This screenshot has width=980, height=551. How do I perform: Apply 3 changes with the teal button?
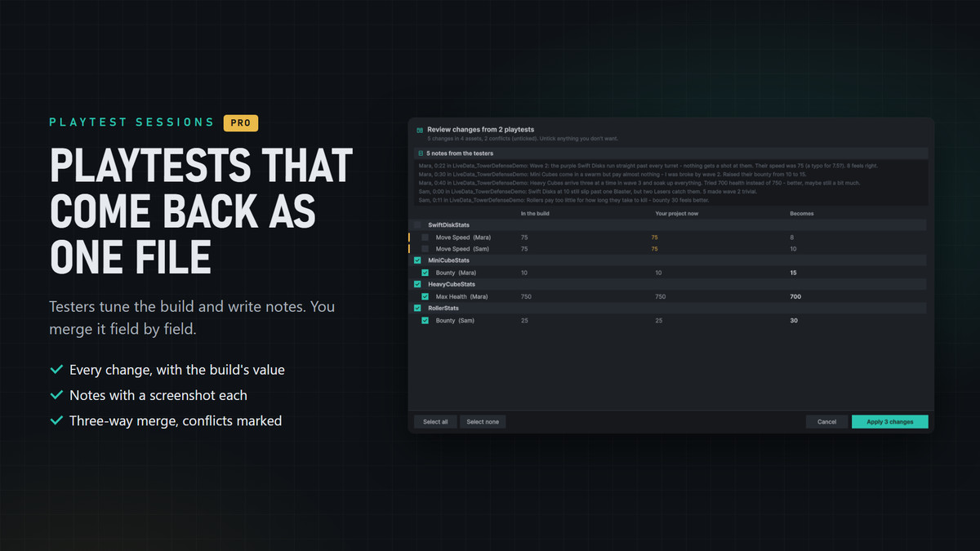[x=889, y=422]
